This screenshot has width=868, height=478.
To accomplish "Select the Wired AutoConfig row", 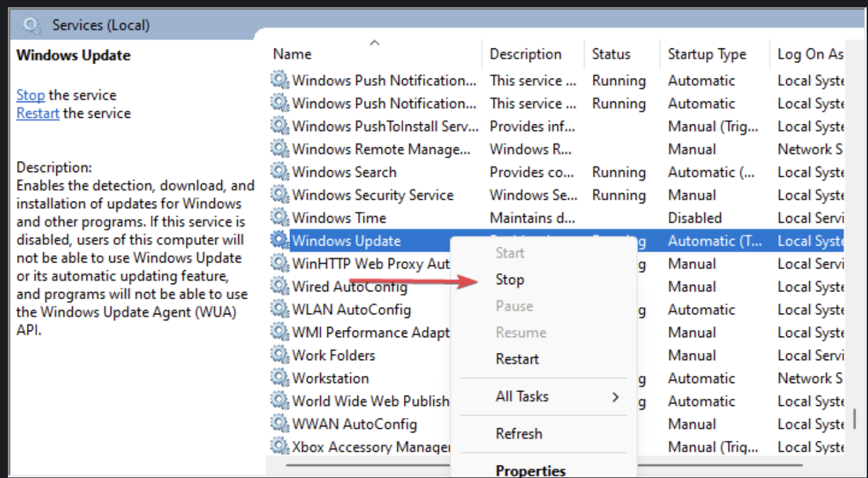I will (350, 287).
